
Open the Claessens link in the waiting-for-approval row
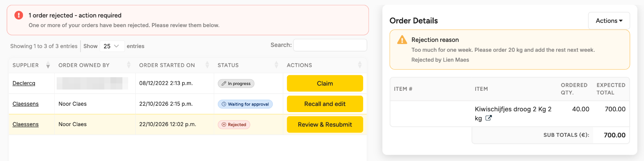click(x=25, y=104)
